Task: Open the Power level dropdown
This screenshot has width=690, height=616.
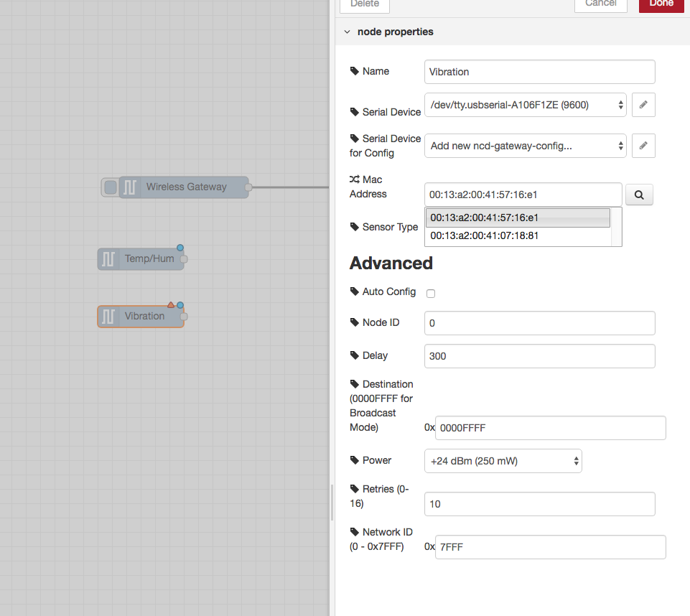Action: point(503,461)
